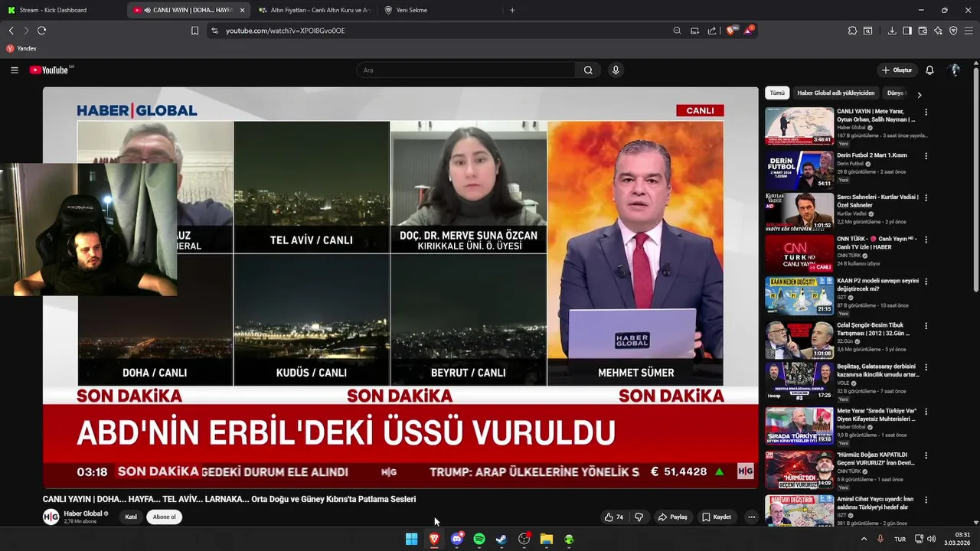
Task: Open Spotify from the taskbar
Action: click(479, 539)
